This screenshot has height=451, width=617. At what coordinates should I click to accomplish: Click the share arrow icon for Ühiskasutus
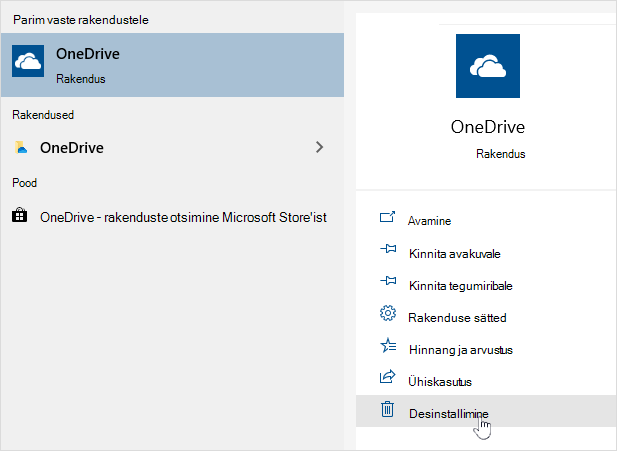pos(388,377)
